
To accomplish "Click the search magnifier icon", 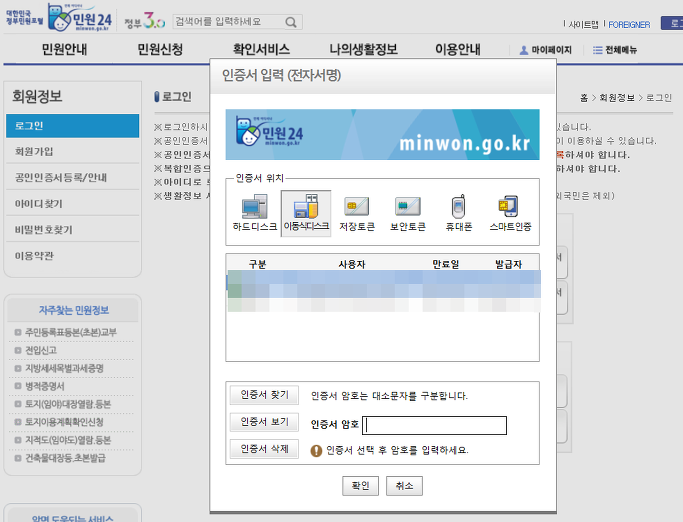I will (x=291, y=22).
